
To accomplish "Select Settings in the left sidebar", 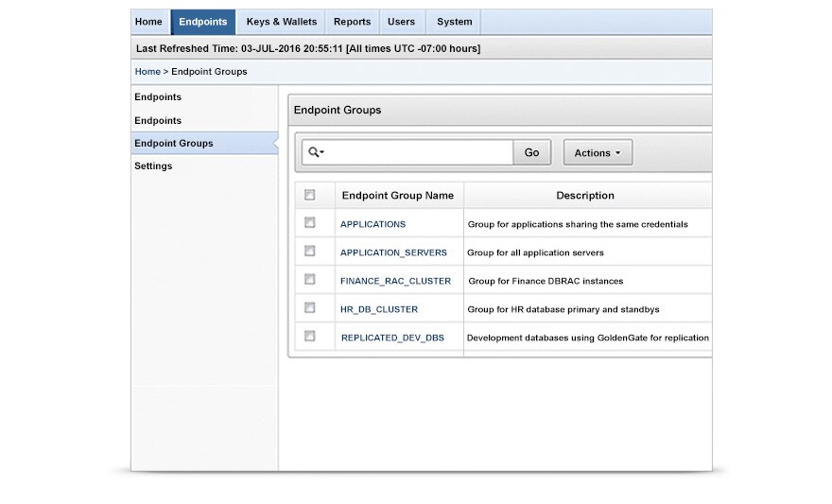I will click(153, 166).
